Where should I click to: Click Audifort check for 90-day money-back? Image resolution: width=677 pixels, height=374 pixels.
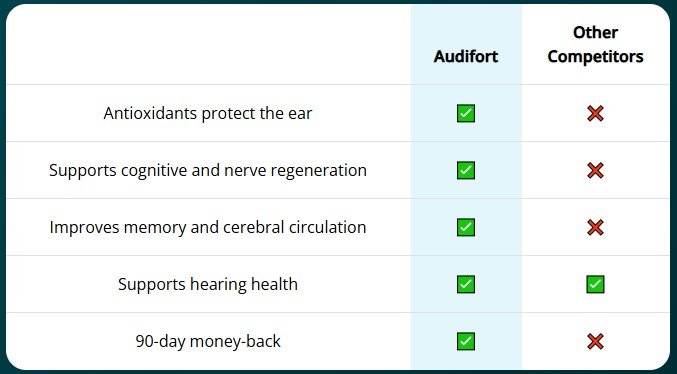tap(466, 341)
